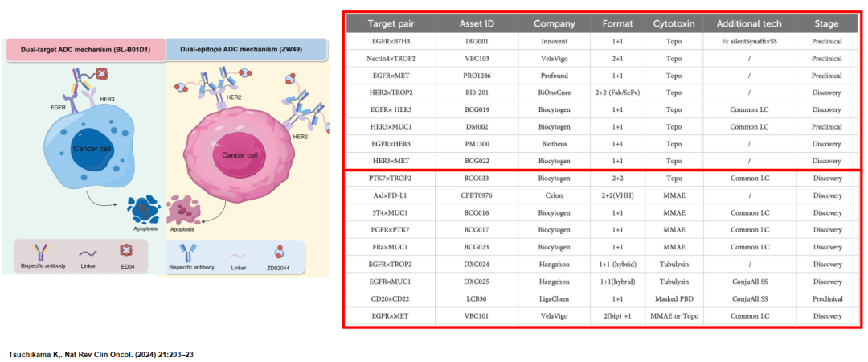Click the EGFR×TROP2 target pair cell
Screen dimensions: 868x362
click(391, 264)
